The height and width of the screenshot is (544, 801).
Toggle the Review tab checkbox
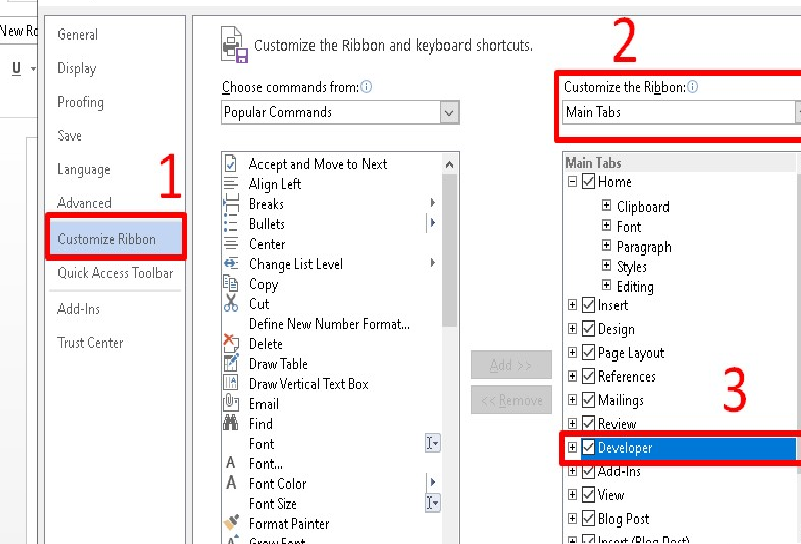588,423
